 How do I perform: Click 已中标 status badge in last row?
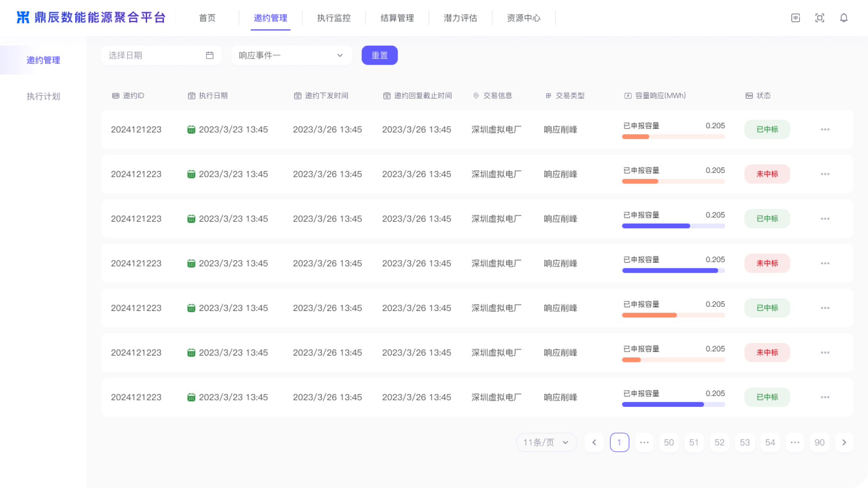click(x=767, y=397)
